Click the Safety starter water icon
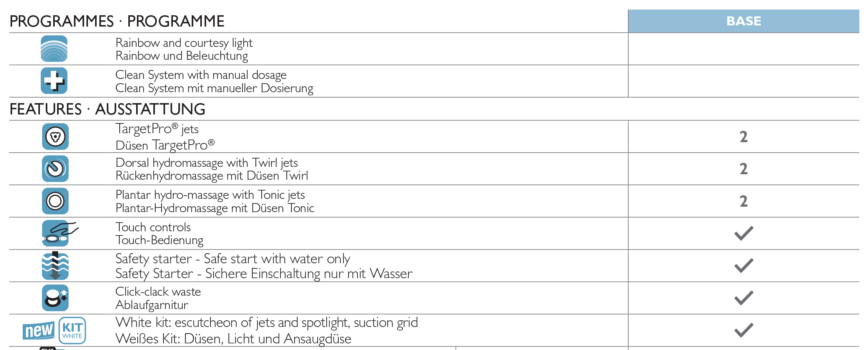The height and width of the screenshot is (350, 868). (x=55, y=266)
